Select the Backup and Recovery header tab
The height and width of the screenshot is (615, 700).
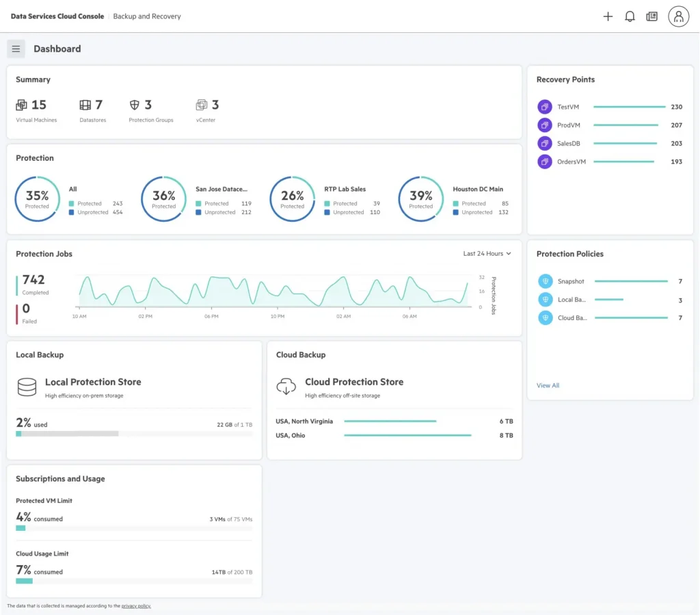(x=147, y=16)
